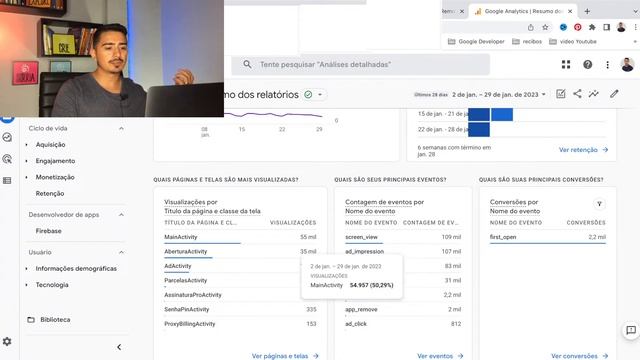Collapse the Ciclo de vida section
Viewport: 640px width, 360px height.
coord(121,128)
